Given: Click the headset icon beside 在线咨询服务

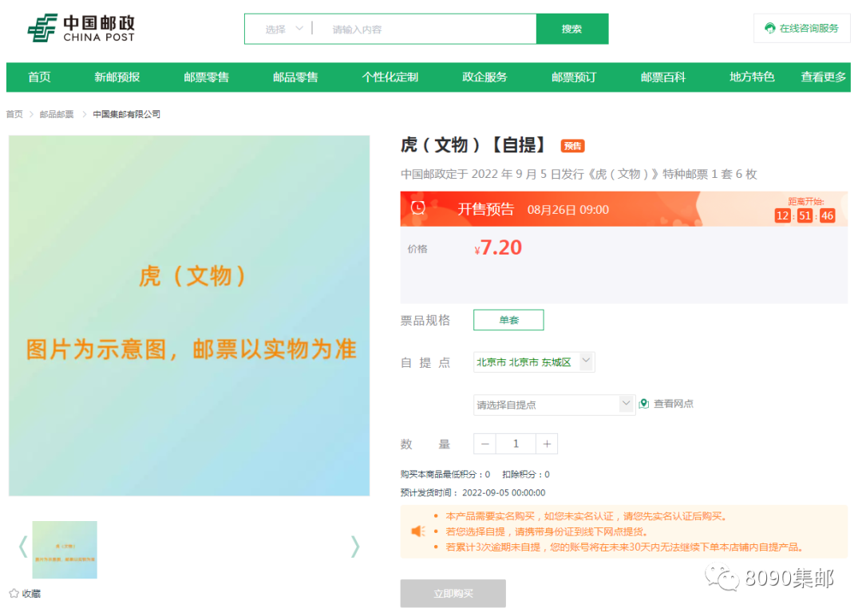Looking at the screenshot, I should (770, 28).
